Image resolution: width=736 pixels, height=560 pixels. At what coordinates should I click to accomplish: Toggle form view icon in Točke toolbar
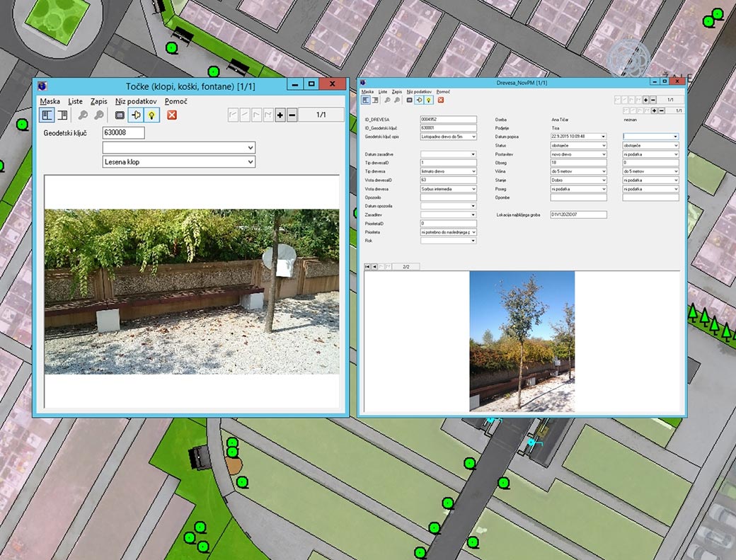pyautogui.click(x=46, y=115)
